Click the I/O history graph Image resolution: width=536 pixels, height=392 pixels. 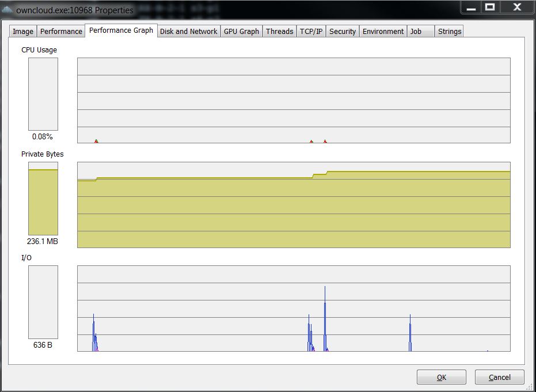click(294, 309)
